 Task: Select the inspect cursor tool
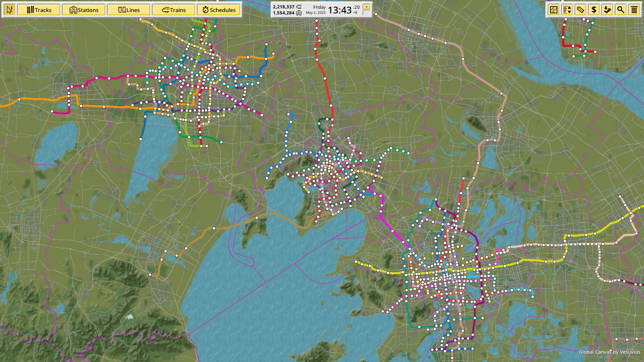(9, 9)
